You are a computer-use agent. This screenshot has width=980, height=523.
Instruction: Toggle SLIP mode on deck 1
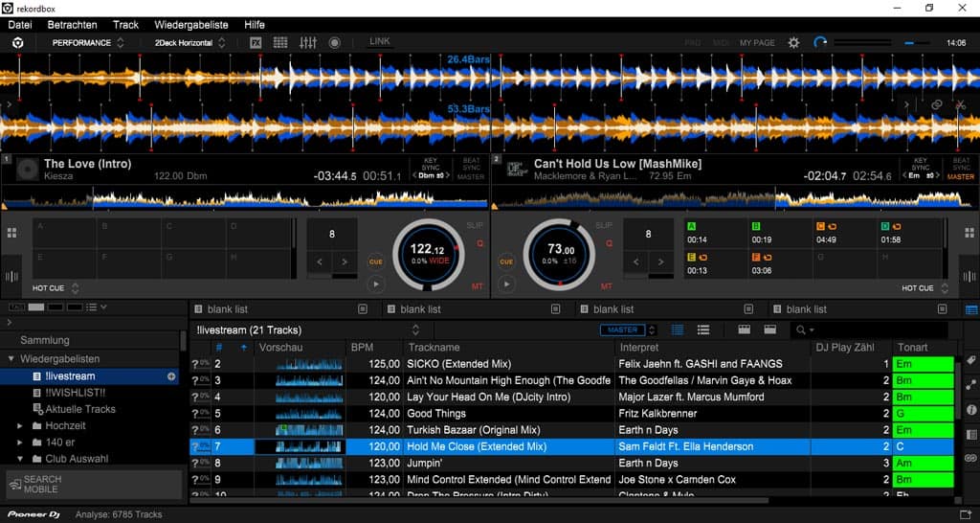[475, 225]
